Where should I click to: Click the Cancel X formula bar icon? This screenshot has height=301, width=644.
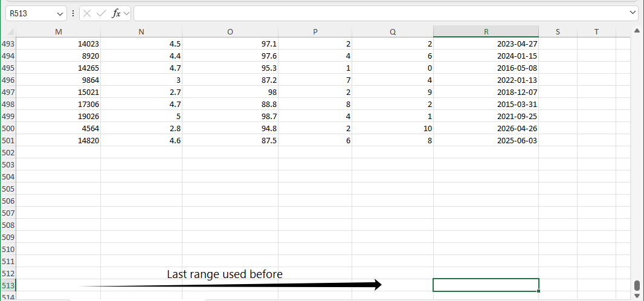(x=86, y=13)
